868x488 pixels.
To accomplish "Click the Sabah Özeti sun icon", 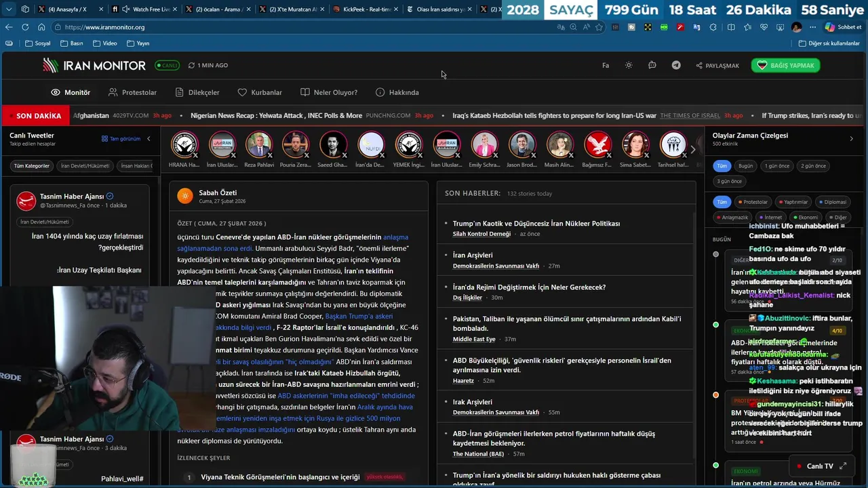I will coord(185,196).
